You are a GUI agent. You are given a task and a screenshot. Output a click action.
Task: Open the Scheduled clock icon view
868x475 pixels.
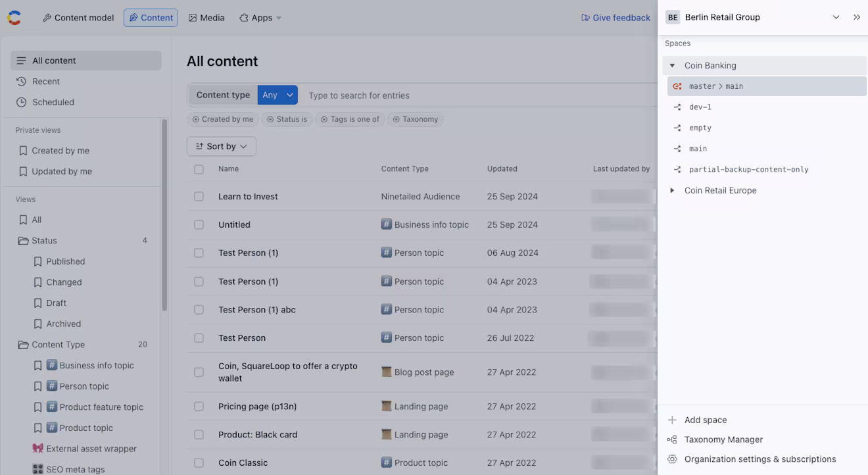click(21, 102)
